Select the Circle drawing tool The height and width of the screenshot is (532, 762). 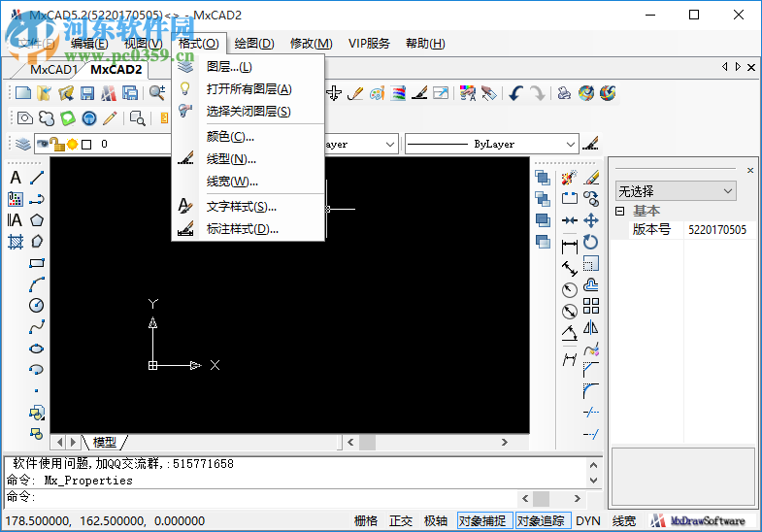37,305
